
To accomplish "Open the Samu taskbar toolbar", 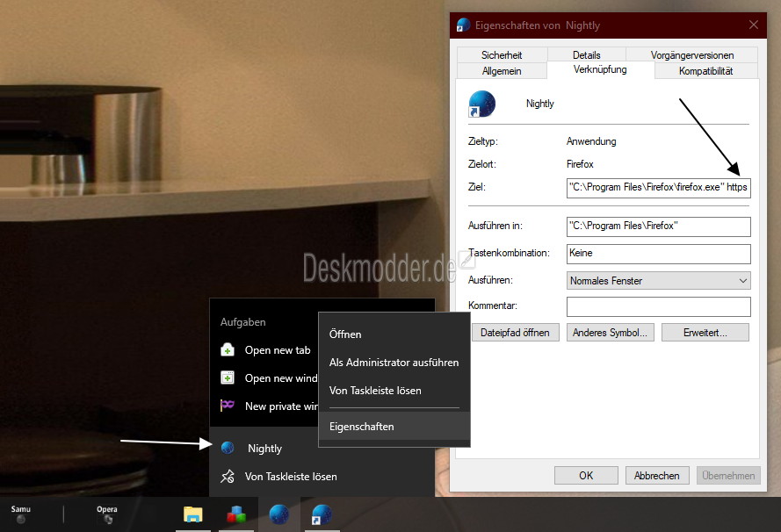I will tap(21, 514).
